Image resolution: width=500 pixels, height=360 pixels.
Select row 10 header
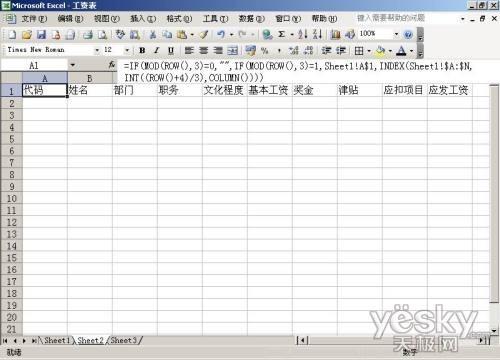coord(11,199)
